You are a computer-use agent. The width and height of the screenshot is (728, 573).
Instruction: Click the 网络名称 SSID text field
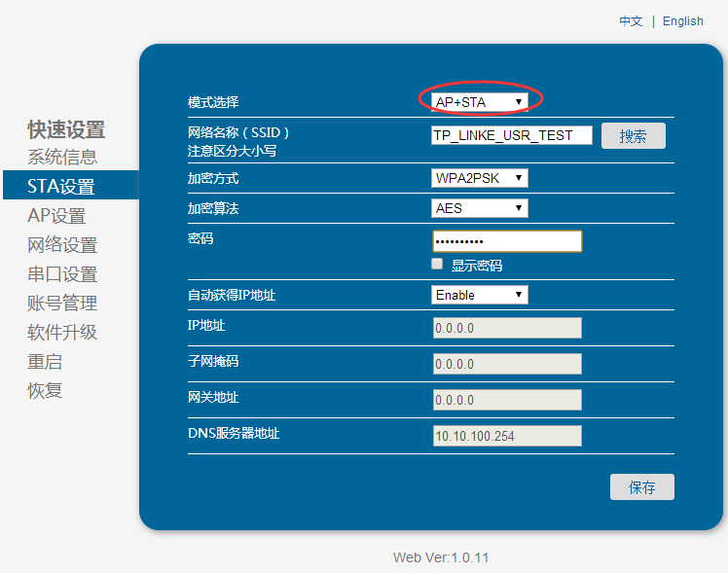tap(512, 136)
